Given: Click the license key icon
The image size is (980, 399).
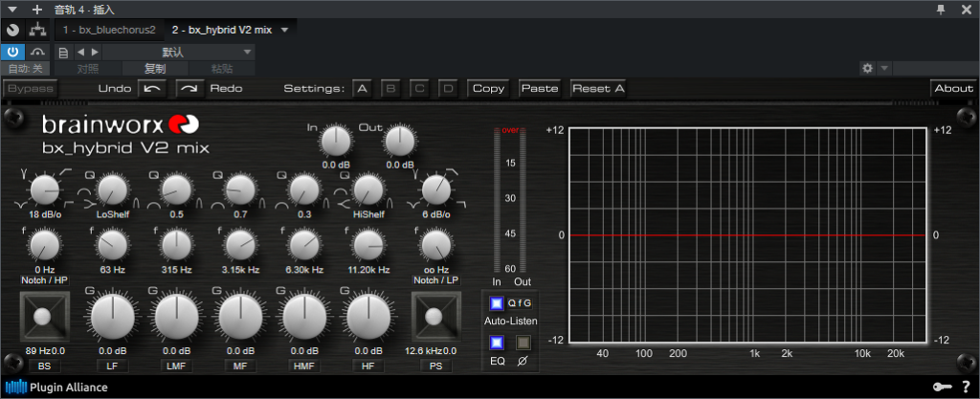Looking at the screenshot, I should click(943, 388).
